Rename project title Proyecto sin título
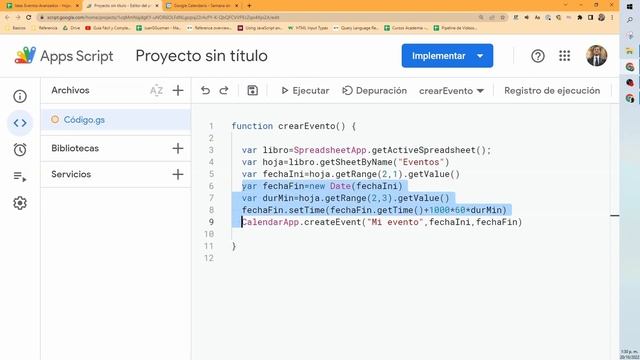Screen dimensions: 640x360 pos(202,56)
